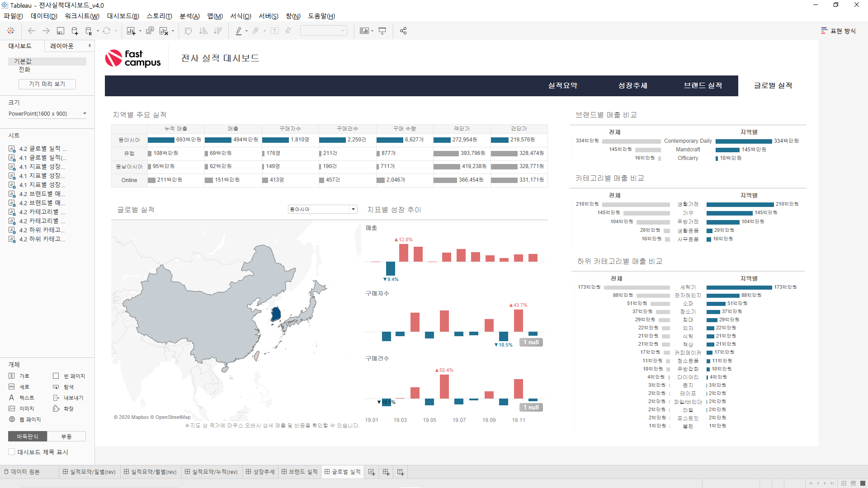Open the 레이아웃 pane selector
Screen dimensions: 868x488
pos(70,46)
